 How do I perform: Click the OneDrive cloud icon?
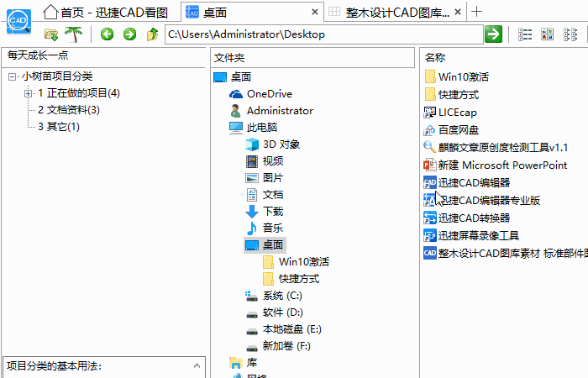tap(236, 94)
